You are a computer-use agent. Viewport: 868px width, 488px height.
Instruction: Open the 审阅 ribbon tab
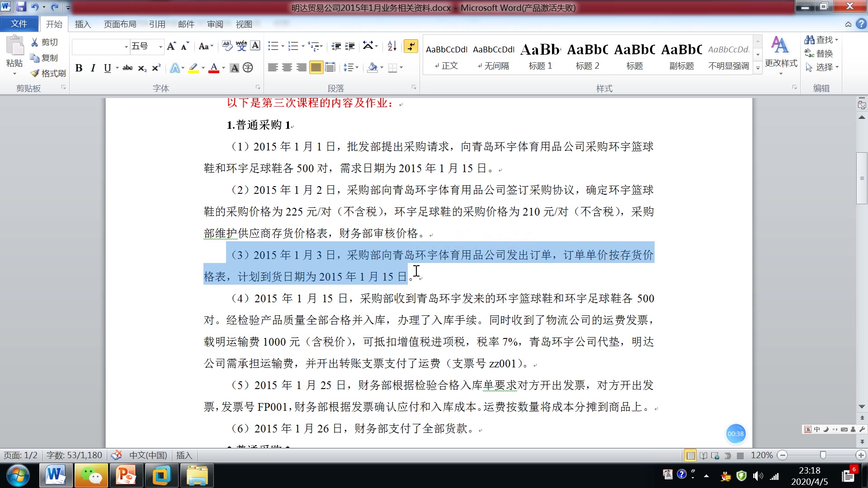214,24
